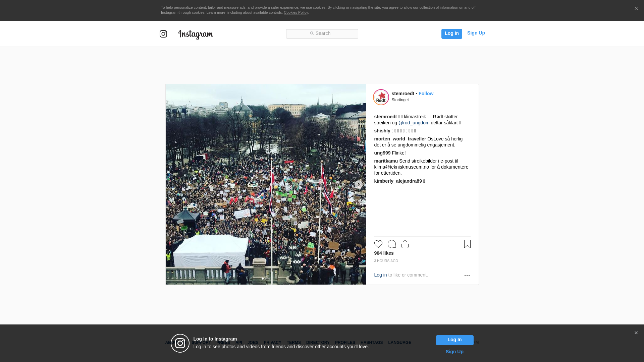The width and height of the screenshot is (644, 362).
Task: Open morten_world_traveller profile
Action: coord(400,139)
